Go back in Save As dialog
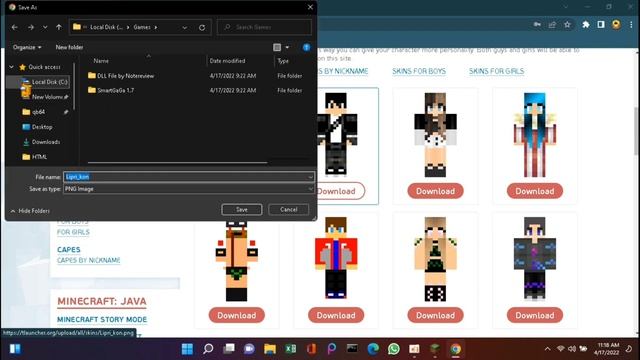Image resolution: width=640 pixels, height=360 pixels. (x=15, y=27)
